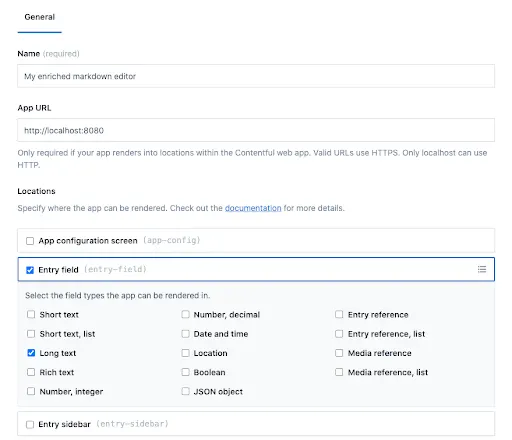Click the 'App URL' label
This screenshot has width=512, height=440.
click(x=34, y=108)
